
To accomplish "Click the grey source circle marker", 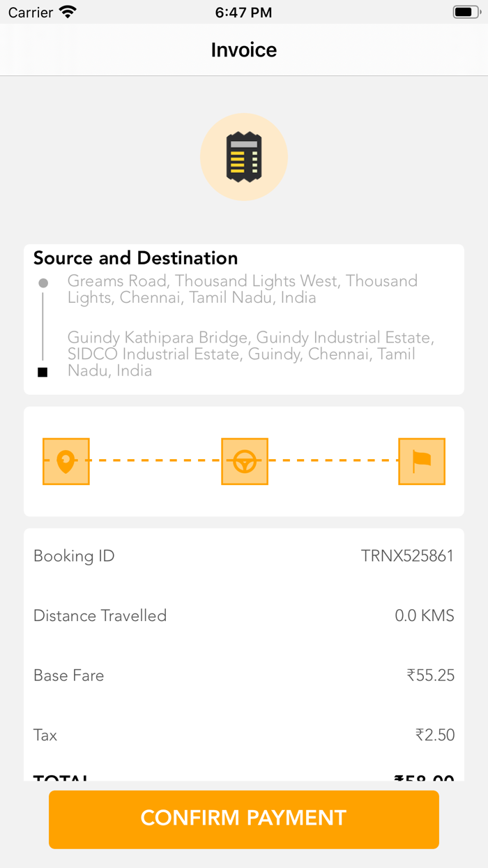I will point(43,283).
